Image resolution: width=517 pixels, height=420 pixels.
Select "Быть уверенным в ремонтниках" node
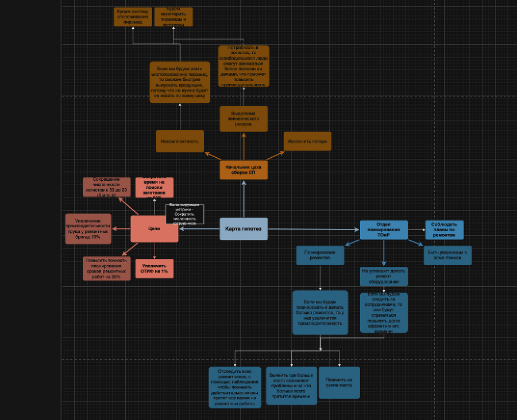coord(447,255)
